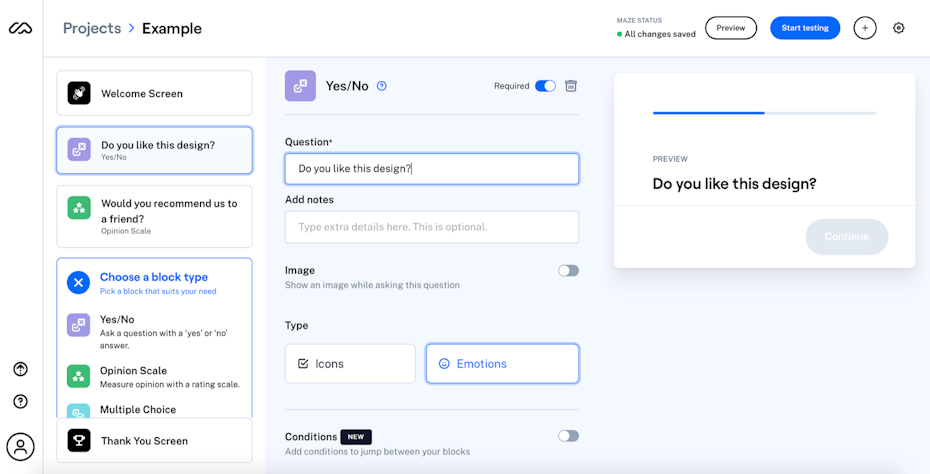Click the plus add icon in header
The width and height of the screenshot is (930, 474).
pyautogui.click(x=865, y=28)
